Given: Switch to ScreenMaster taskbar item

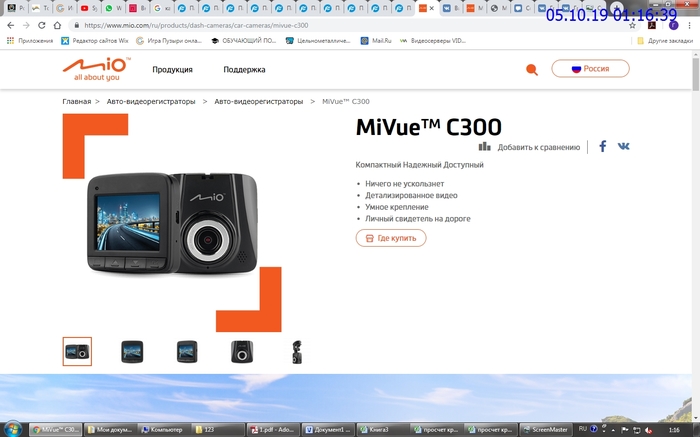Looking at the screenshot, I should click(546, 430).
